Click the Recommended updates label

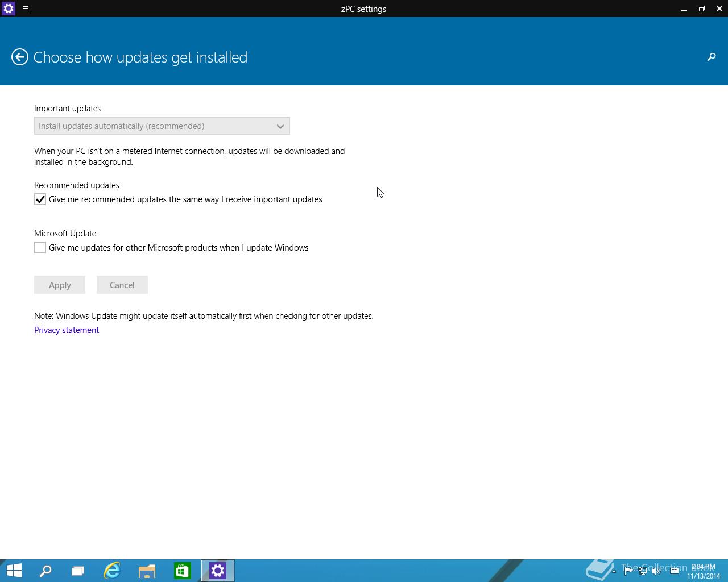77,185
